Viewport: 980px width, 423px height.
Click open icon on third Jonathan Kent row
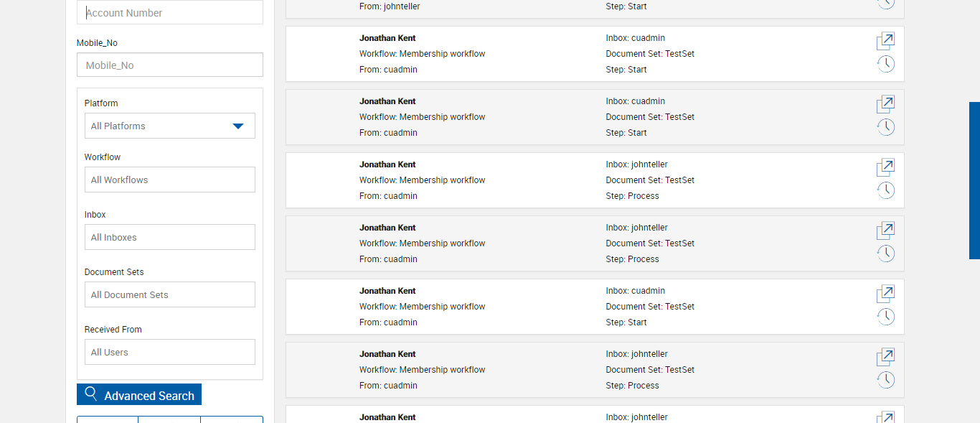point(885,167)
